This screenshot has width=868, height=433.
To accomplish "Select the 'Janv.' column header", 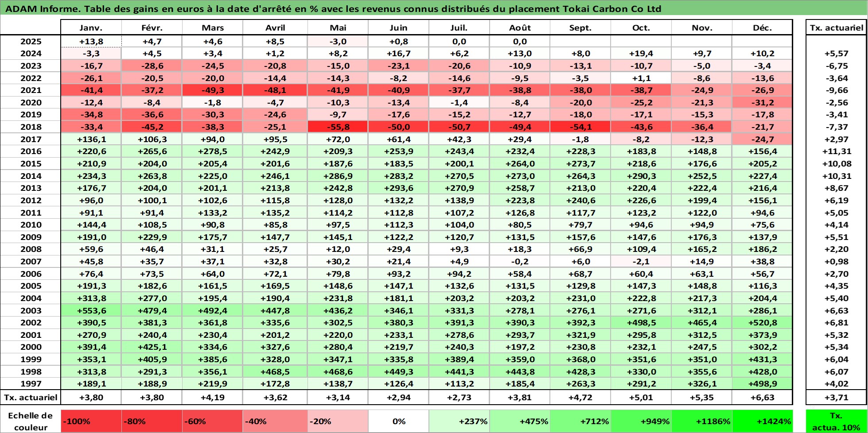I will click(x=91, y=27).
